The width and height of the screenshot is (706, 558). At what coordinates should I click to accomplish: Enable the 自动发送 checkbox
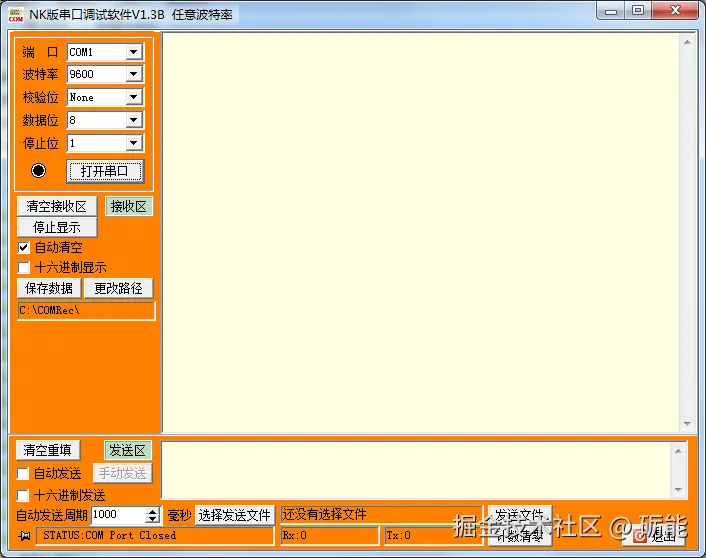point(23,473)
